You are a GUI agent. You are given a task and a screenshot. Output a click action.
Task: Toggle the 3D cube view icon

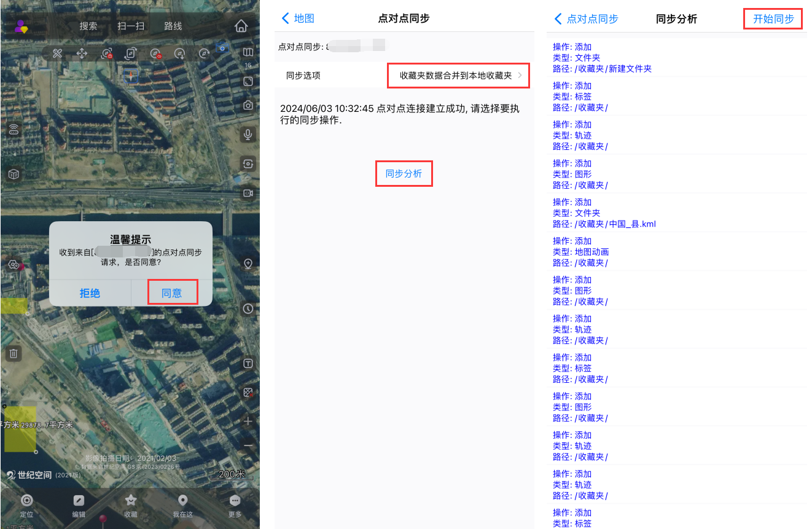pyautogui.click(x=14, y=174)
